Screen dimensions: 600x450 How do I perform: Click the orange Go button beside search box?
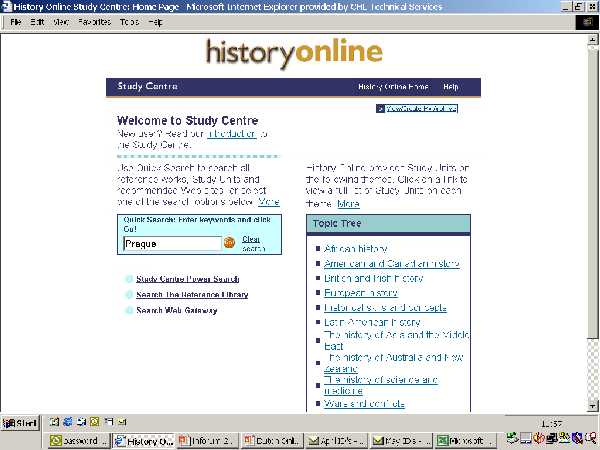click(229, 242)
